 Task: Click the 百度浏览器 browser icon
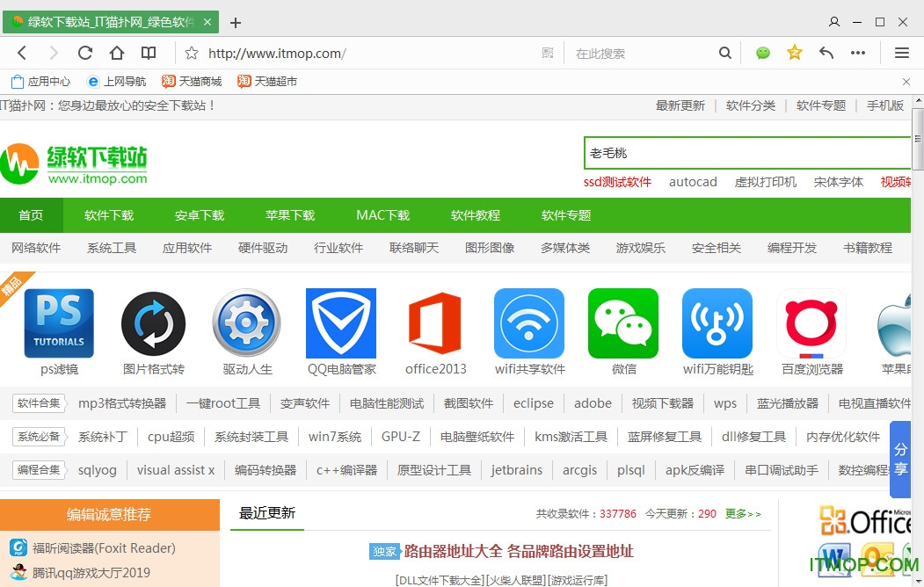coord(811,322)
